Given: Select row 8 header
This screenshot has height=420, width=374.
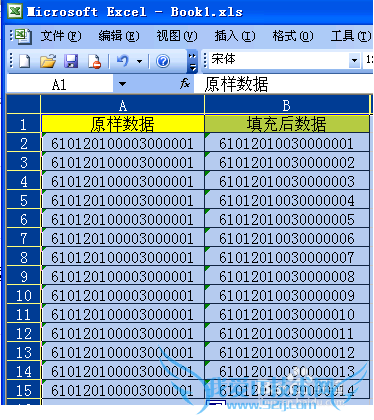Looking at the screenshot, I should tap(23, 258).
